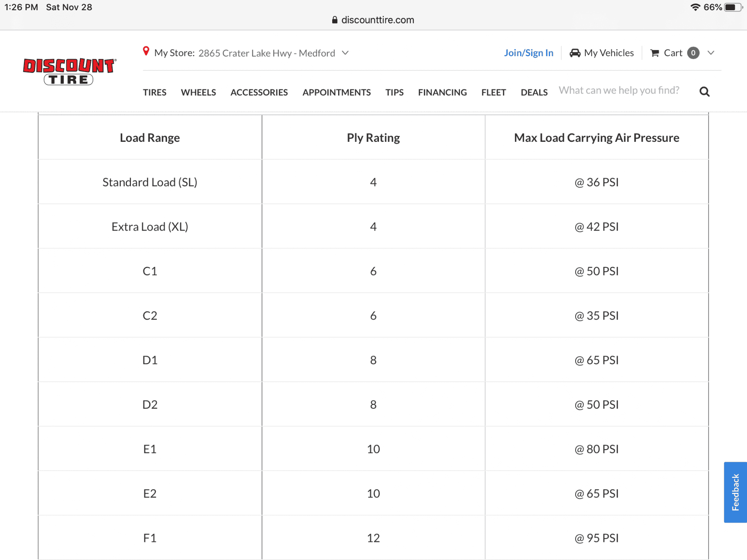Expand the My Store location dropdown
Viewport: 747px width, 560px height.
point(345,53)
